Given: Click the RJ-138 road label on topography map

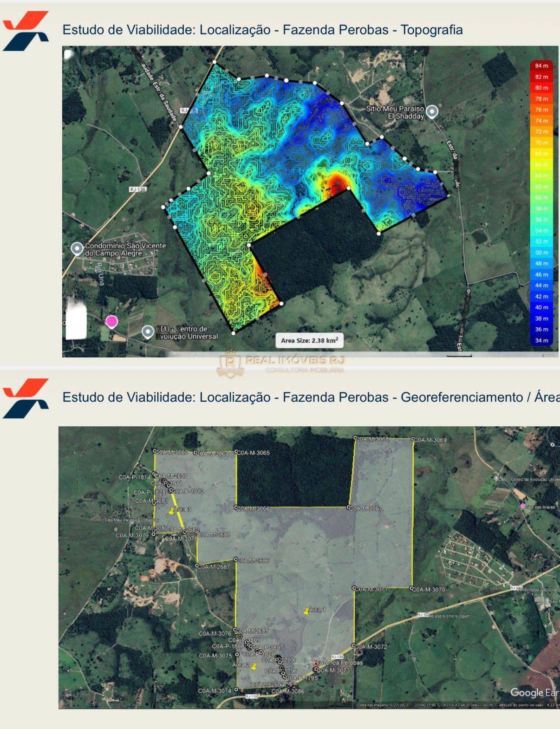Looking at the screenshot, I should click(138, 189).
